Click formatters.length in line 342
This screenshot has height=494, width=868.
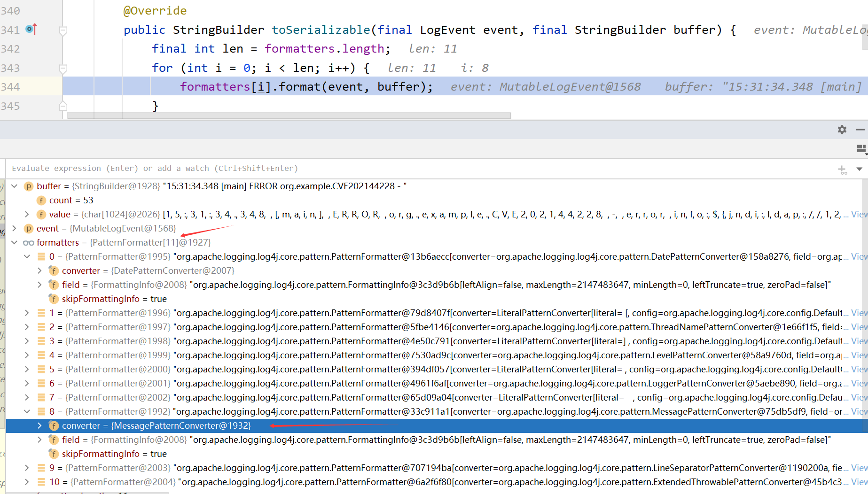click(324, 48)
